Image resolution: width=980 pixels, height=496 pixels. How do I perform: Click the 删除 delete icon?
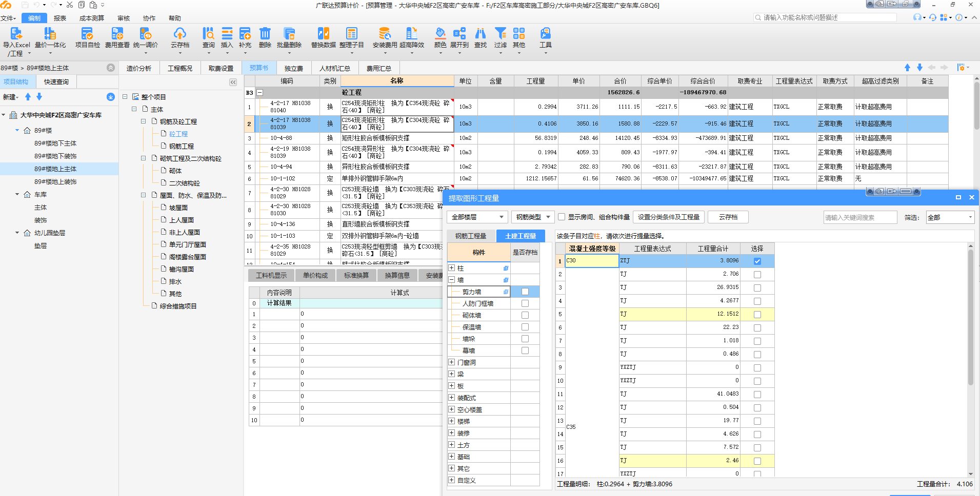point(265,34)
